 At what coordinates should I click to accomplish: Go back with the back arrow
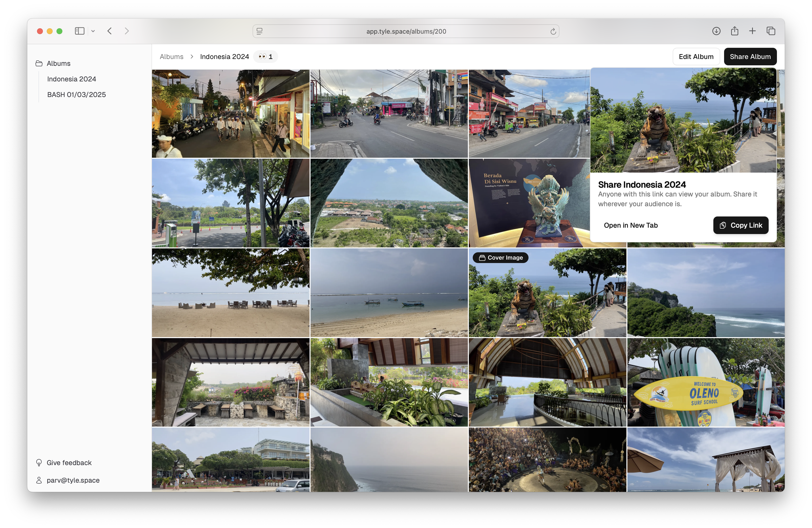(110, 31)
